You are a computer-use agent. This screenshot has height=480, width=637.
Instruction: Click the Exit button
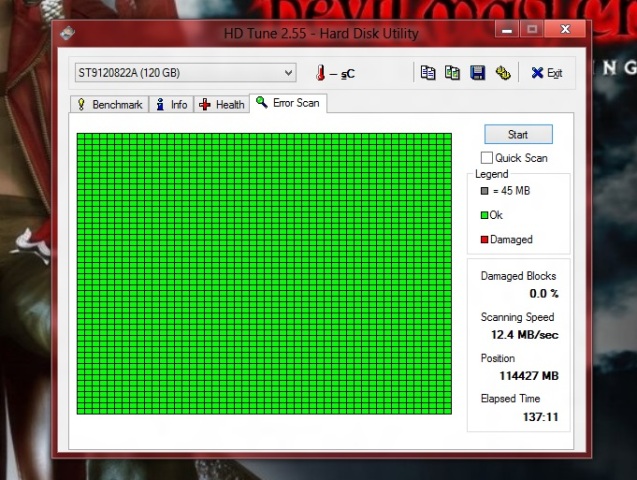pyautogui.click(x=546, y=73)
